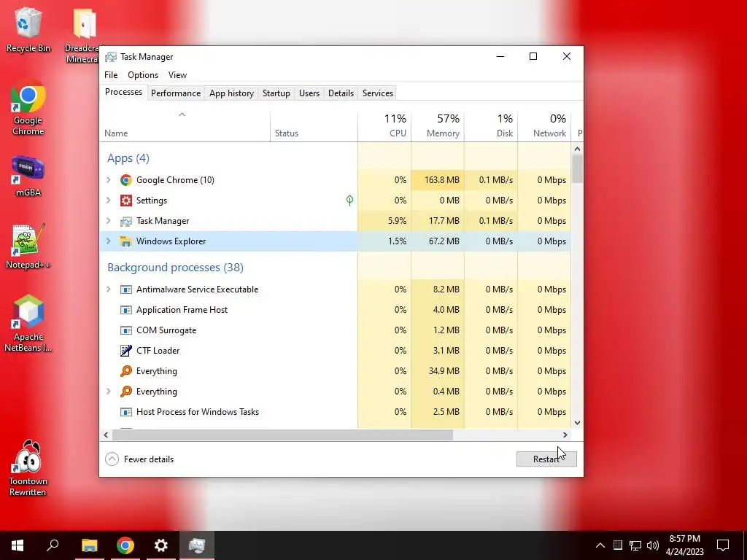Open the Windows Start menu

pos(18,545)
